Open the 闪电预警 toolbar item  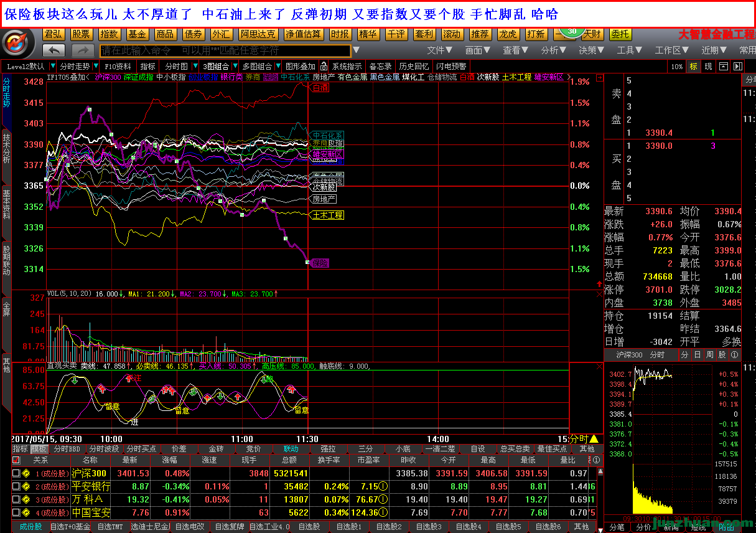pyautogui.click(x=451, y=66)
